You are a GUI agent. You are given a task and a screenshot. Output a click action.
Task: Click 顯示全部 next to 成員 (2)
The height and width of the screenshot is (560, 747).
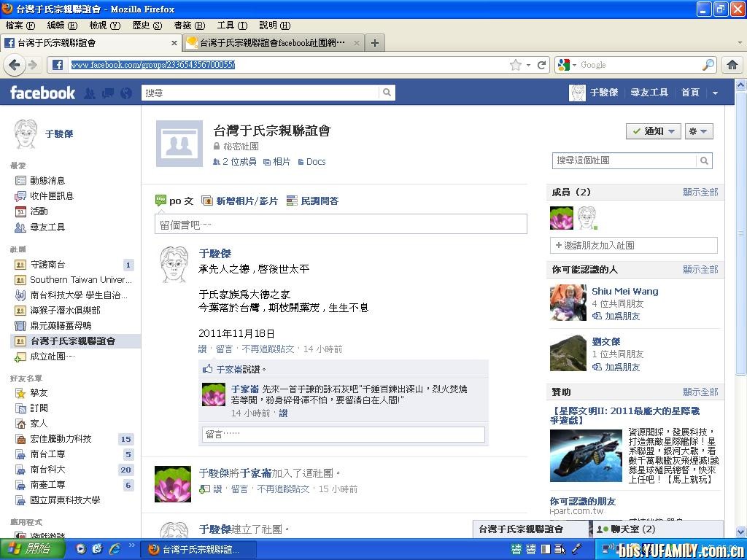700,192
